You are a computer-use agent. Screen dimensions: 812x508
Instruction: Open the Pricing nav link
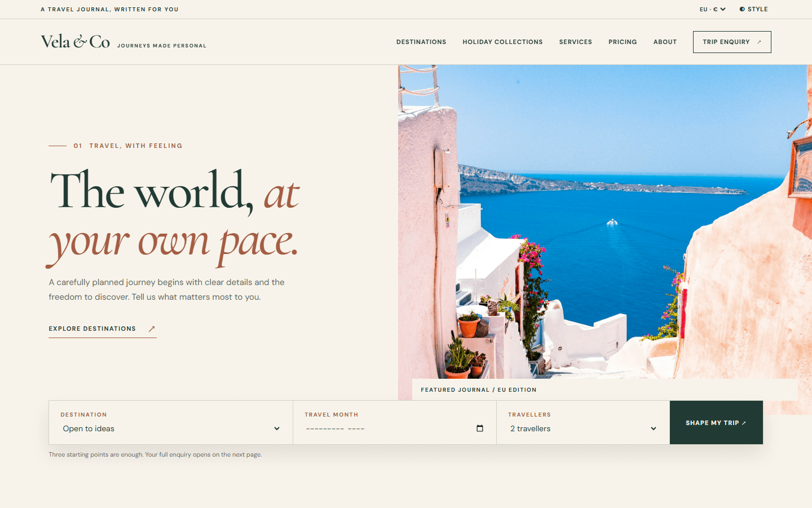[x=623, y=42]
